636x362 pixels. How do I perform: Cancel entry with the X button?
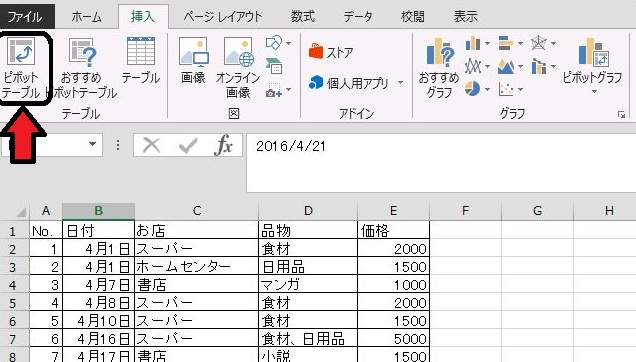point(152,145)
